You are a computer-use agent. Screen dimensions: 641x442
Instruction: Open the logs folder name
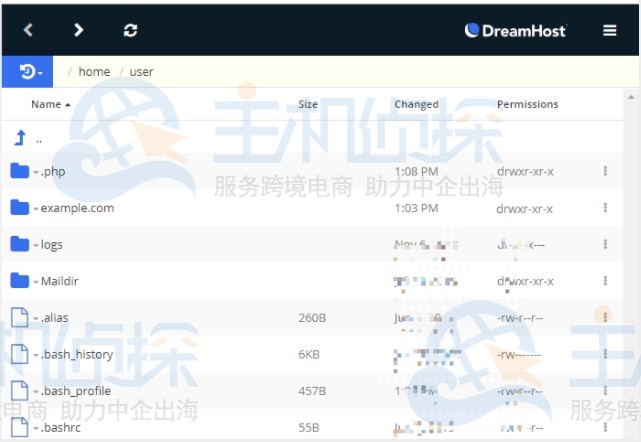[x=52, y=245]
